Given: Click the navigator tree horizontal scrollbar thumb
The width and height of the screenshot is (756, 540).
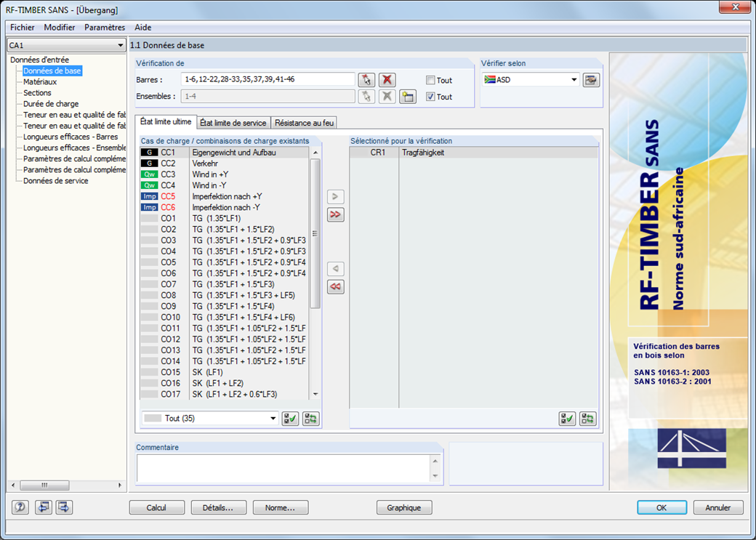Looking at the screenshot, I should tap(44, 485).
